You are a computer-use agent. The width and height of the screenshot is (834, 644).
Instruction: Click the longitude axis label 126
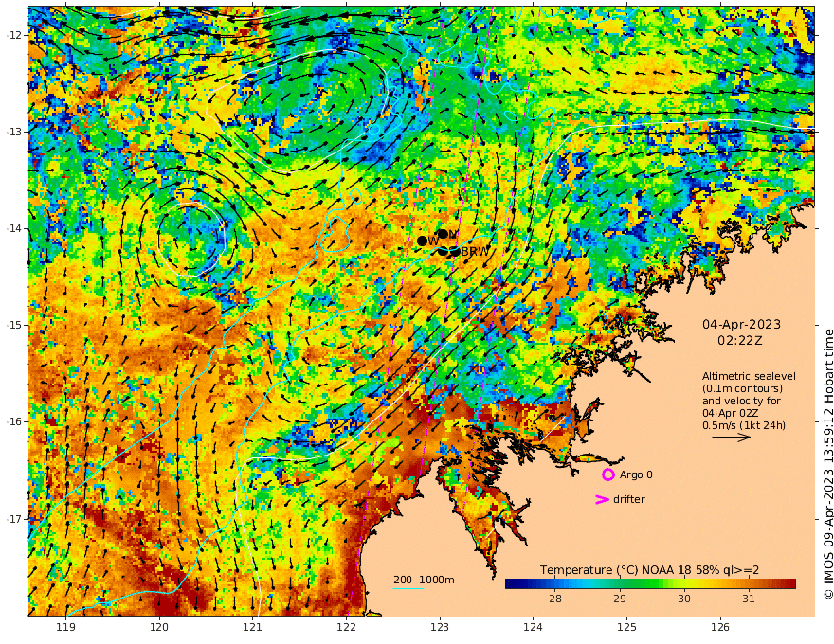click(720, 627)
